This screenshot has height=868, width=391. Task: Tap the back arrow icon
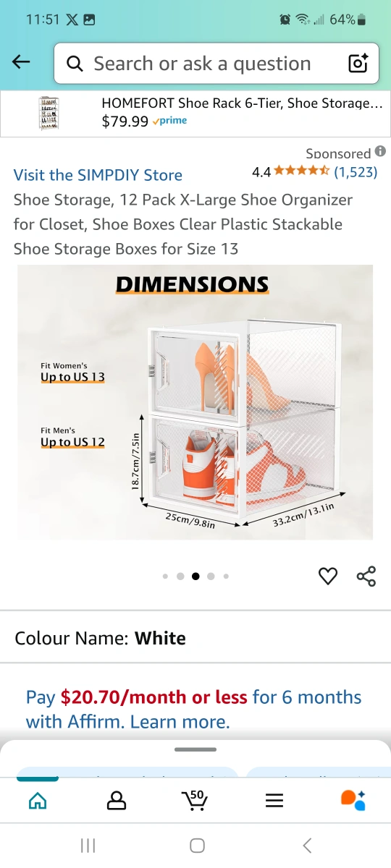pos(22,62)
